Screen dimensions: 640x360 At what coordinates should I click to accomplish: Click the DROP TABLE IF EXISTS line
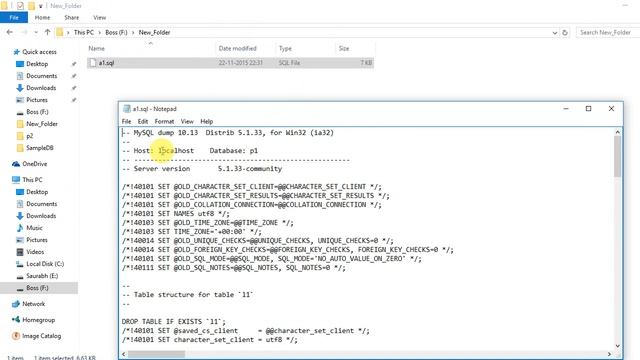[x=173, y=322]
